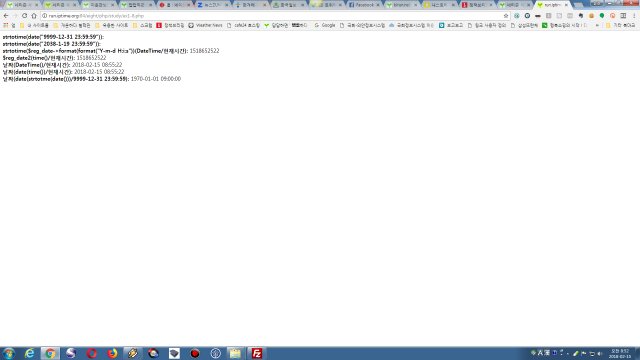
Task: Open Internet Explorer from the taskbar
Action: (x=29, y=353)
